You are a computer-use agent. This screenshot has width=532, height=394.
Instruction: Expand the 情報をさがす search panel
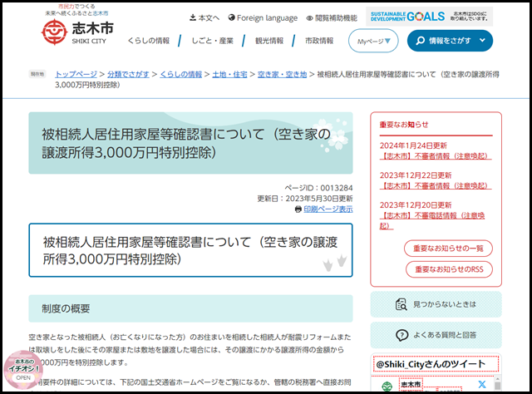[450, 41]
